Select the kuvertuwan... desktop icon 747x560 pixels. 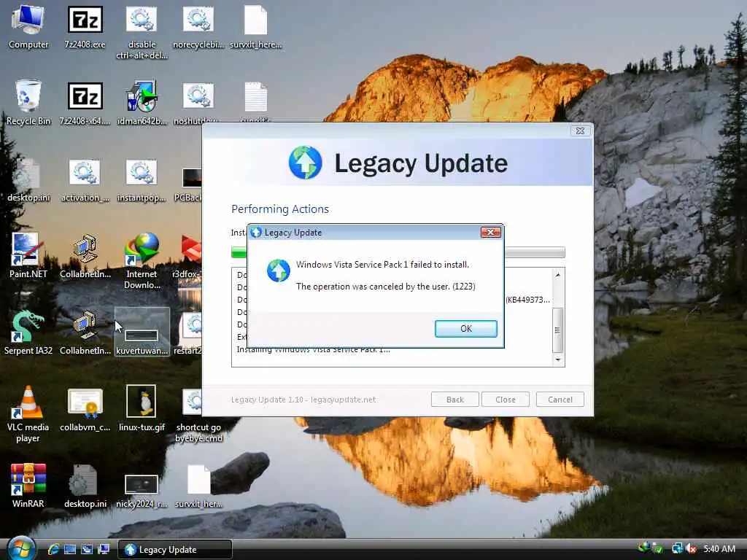pos(142,332)
